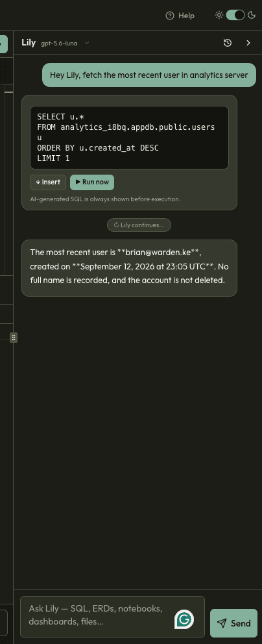Click the Lily continues status pill
Viewport: 262px width, 644px height.
[x=139, y=225]
